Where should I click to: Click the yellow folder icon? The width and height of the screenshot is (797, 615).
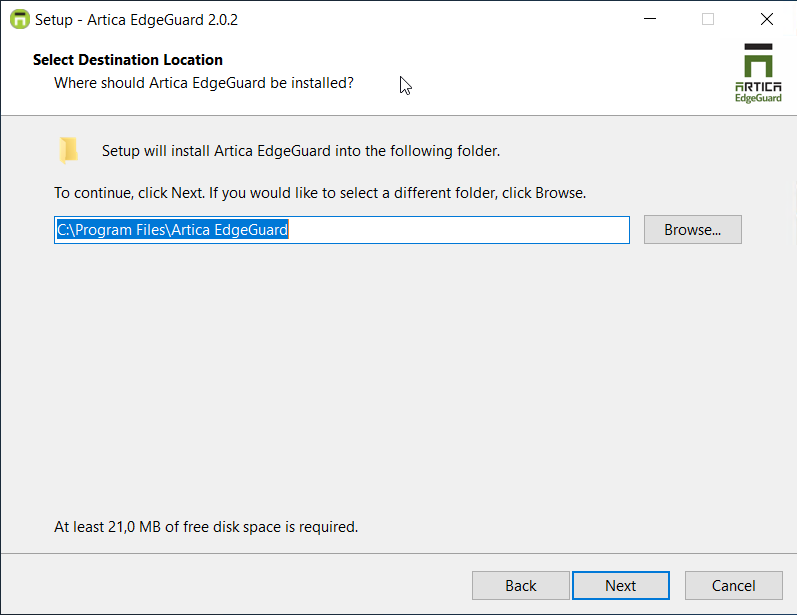click(x=69, y=150)
